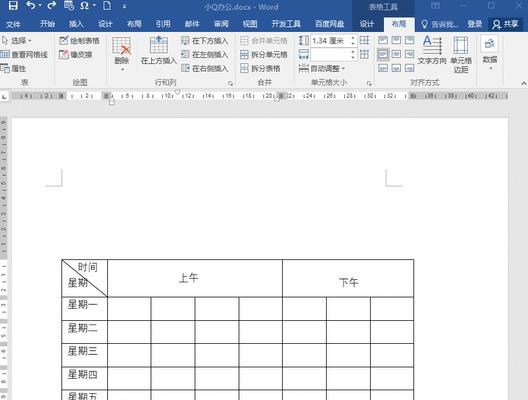Undo the last action
Screen dimensions: 528x400
click(31, 5)
